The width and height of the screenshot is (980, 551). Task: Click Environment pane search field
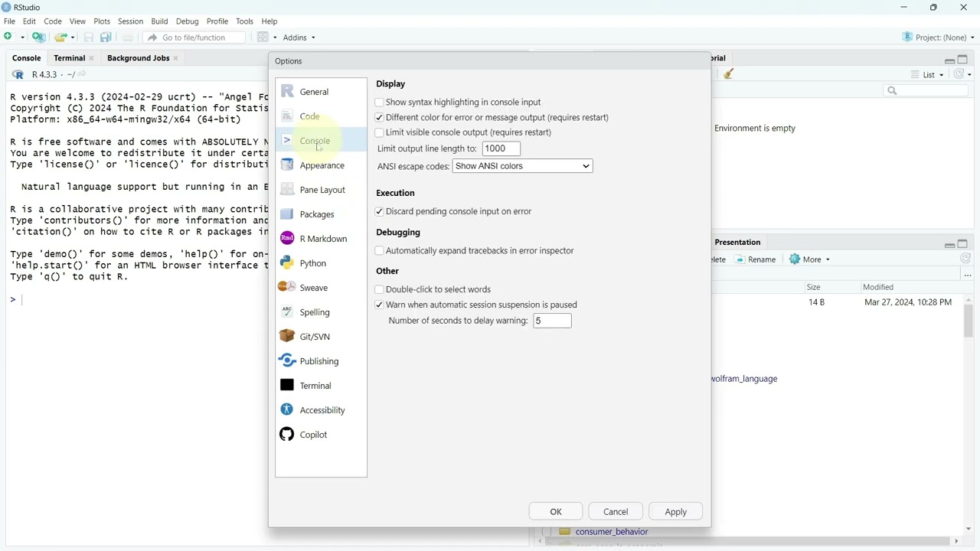click(926, 91)
